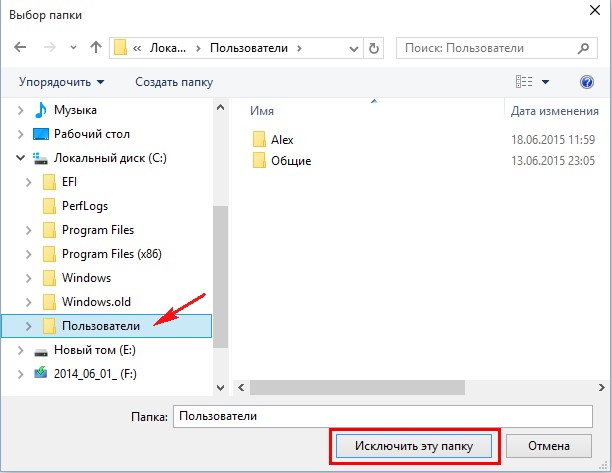This screenshot has height=473, width=612.
Task: Select the EFI folder
Action: [x=69, y=182]
